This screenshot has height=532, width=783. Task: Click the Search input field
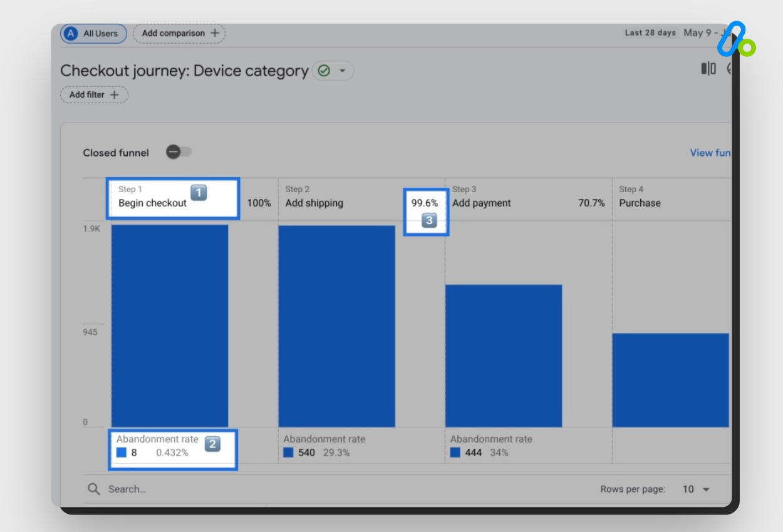(x=127, y=489)
